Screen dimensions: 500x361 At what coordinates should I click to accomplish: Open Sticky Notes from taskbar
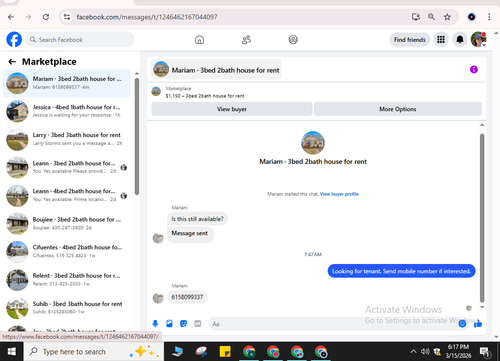coord(225,352)
